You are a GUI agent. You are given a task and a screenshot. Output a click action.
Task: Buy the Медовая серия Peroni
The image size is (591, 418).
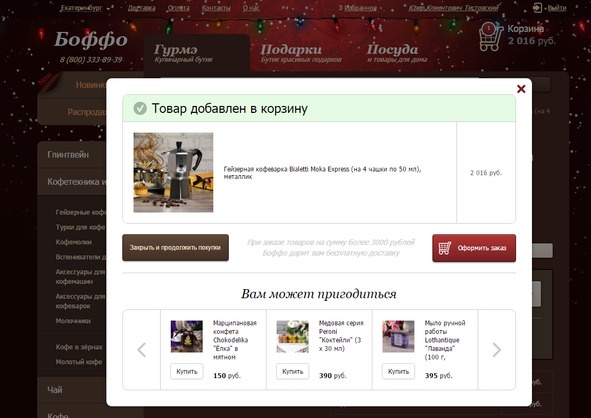tap(292, 371)
